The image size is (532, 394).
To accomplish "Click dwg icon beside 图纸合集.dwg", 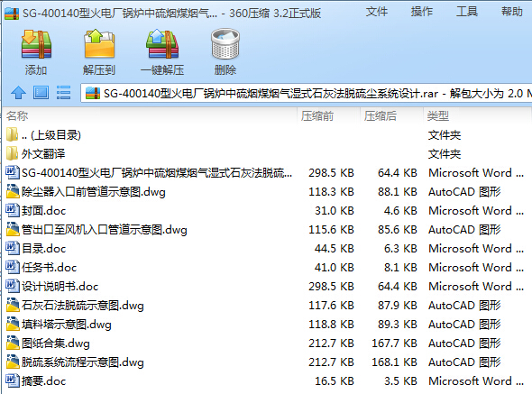I will tap(13, 343).
